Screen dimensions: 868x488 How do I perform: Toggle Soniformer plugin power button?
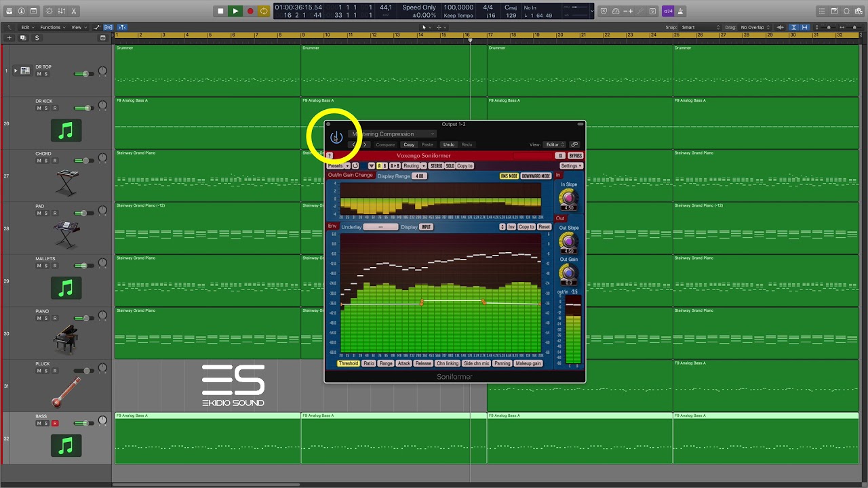point(336,138)
